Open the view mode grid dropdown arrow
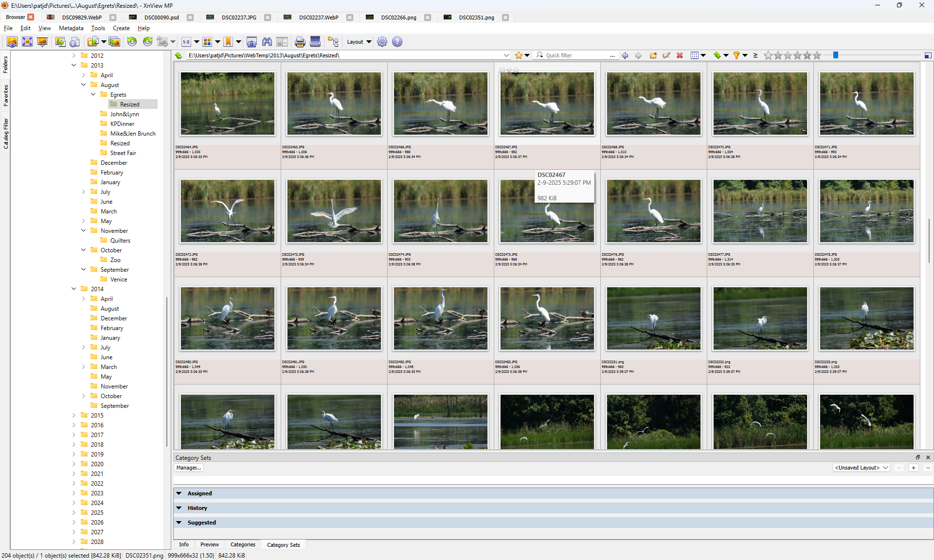The height and width of the screenshot is (560, 934). click(x=703, y=55)
